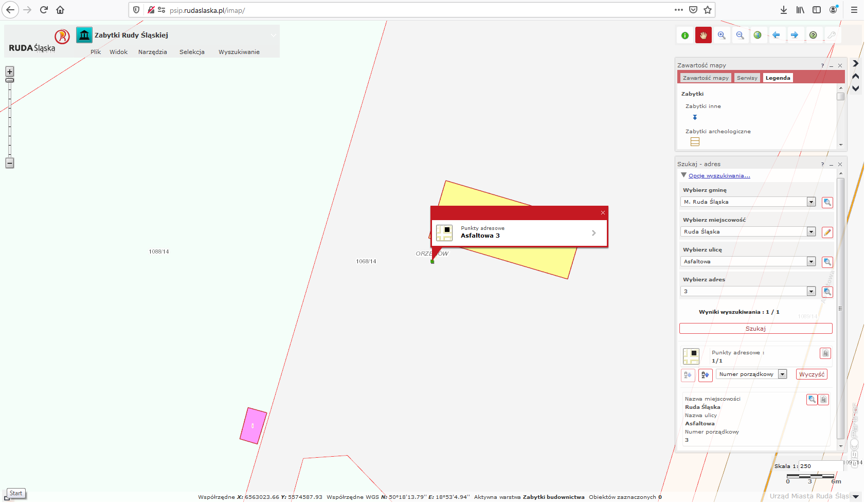
Task: Switch to Legenda tab
Action: coord(778,78)
